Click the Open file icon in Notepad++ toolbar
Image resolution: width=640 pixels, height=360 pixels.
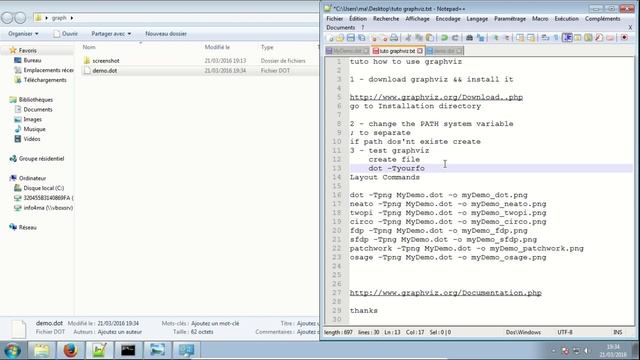[x=340, y=38]
